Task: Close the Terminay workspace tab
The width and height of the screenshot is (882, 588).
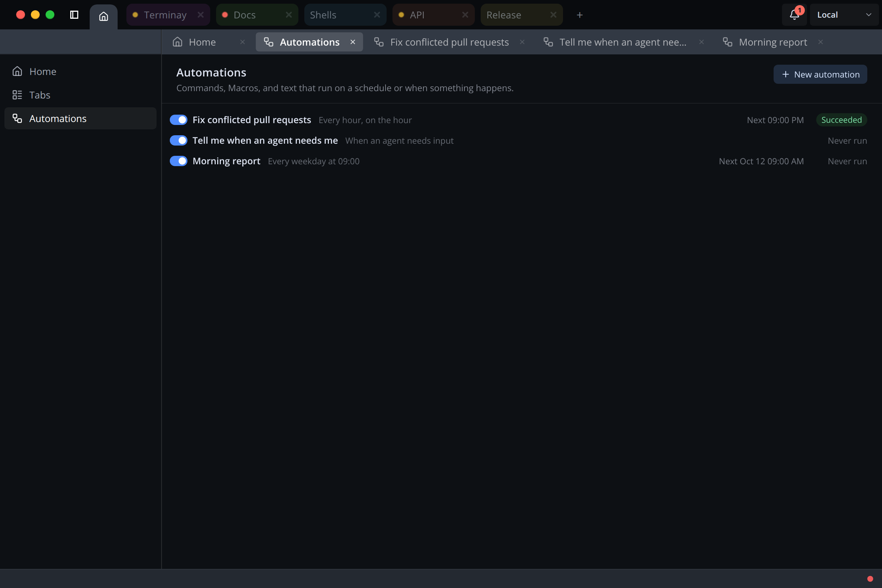Action: click(201, 15)
